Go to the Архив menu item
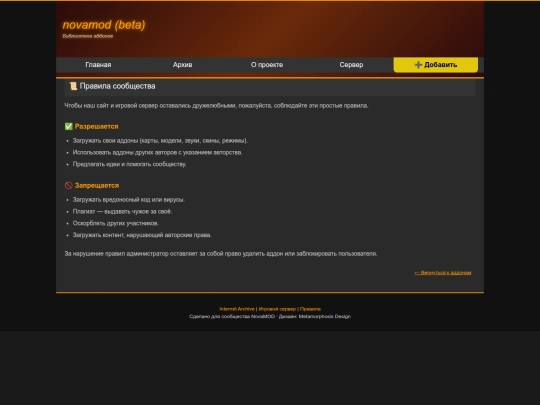540x405 pixels. (x=183, y=65)
